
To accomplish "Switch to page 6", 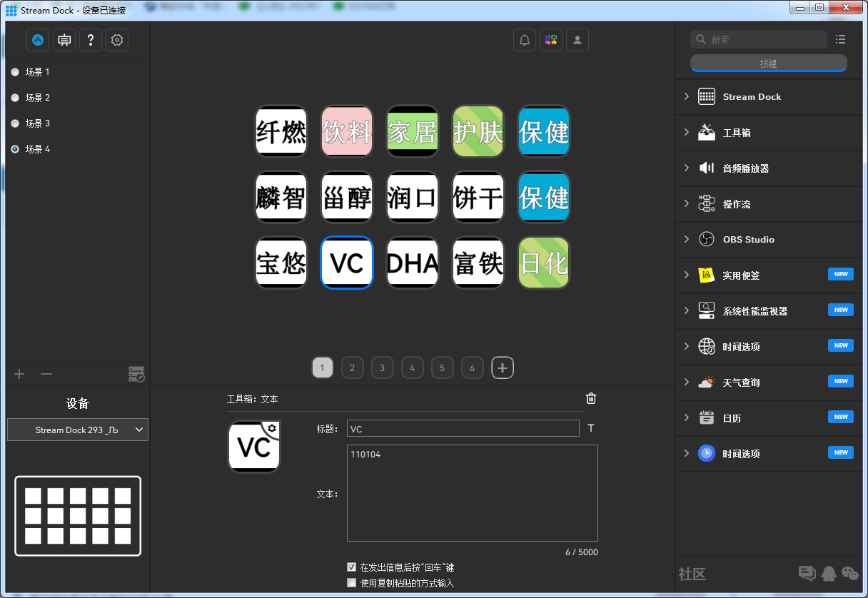I will pos(472,368).
